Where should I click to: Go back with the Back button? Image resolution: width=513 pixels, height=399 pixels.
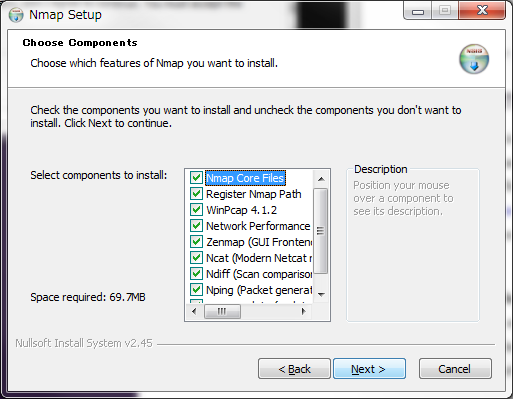[x=294, y=369]
